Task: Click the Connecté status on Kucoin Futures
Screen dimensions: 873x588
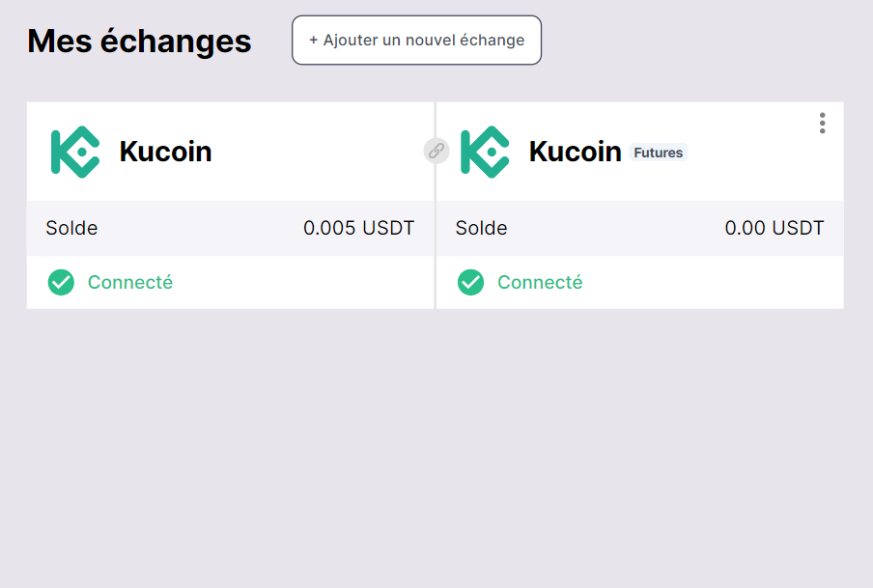Action: [540, 282]
